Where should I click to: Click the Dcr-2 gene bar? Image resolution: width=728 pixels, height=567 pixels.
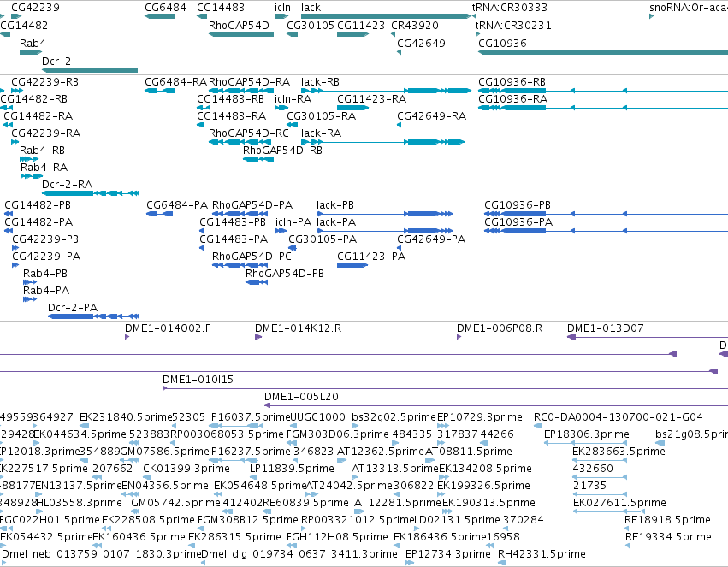[90, 70]
